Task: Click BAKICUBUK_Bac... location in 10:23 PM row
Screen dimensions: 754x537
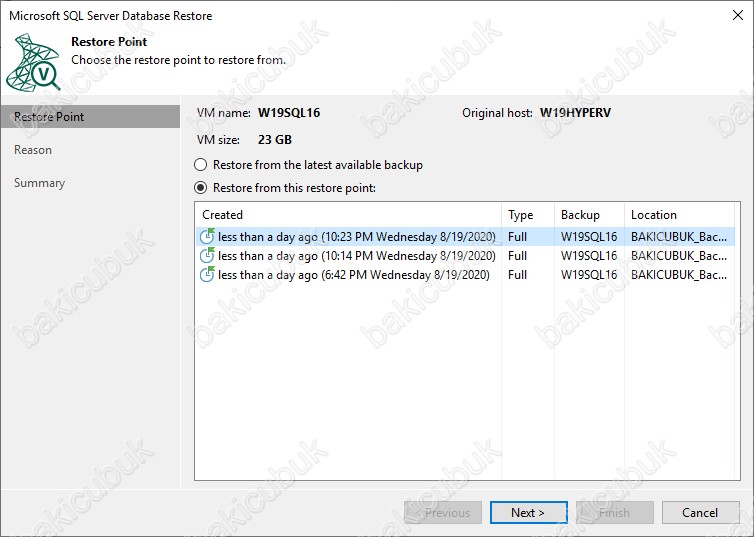Action: [679, 237]
